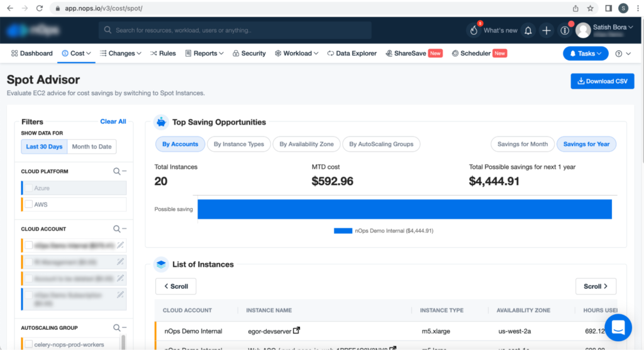This screenshot has height=350, width=644.
Task: Open the Rules nav item
Action: 163,54
